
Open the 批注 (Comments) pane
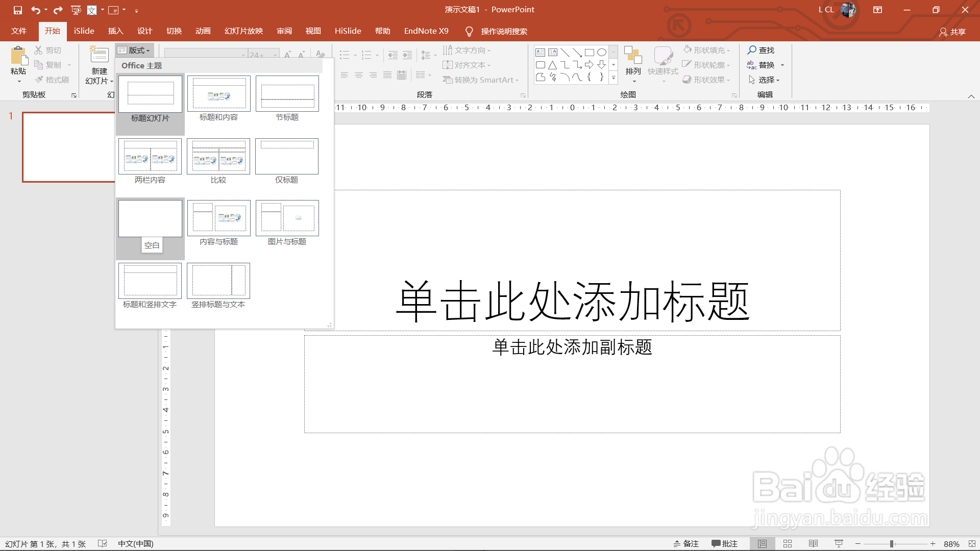click(x=725, y=543)
